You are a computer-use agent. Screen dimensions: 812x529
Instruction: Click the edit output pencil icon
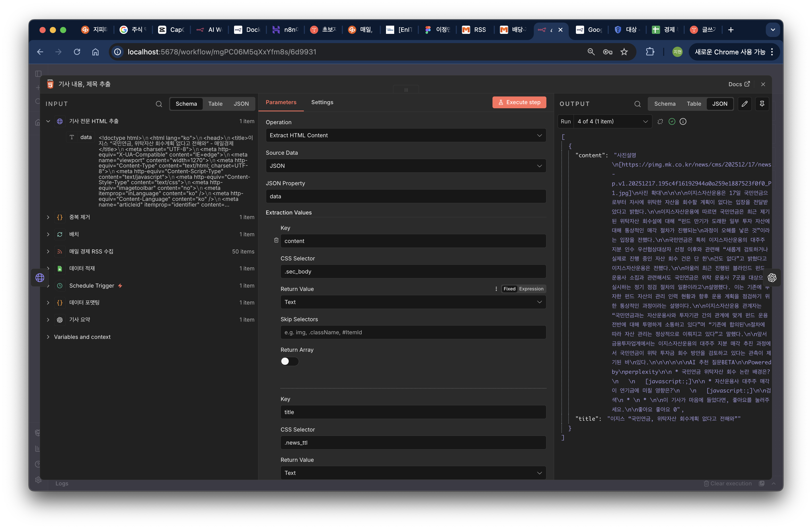point(745,104)
